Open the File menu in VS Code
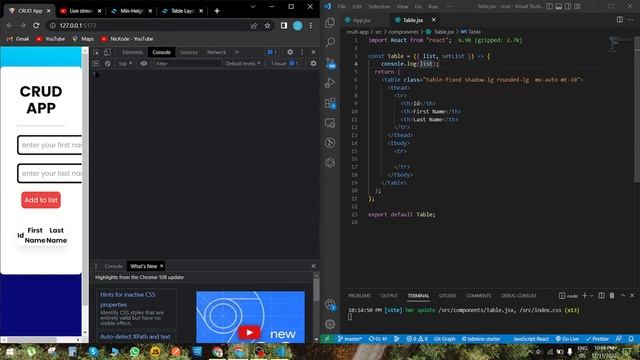This screenshot has height=360, width=640. pyautogui.click(x=342, y=6)
